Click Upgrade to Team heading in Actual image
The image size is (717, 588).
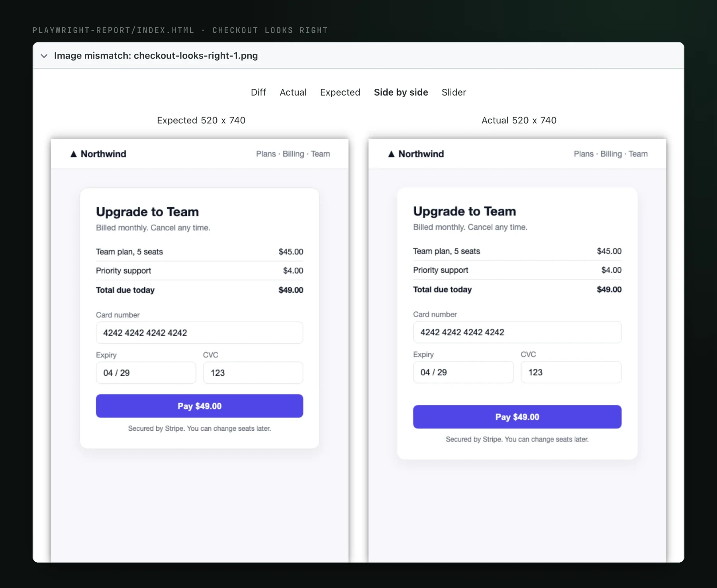[464, 211]
